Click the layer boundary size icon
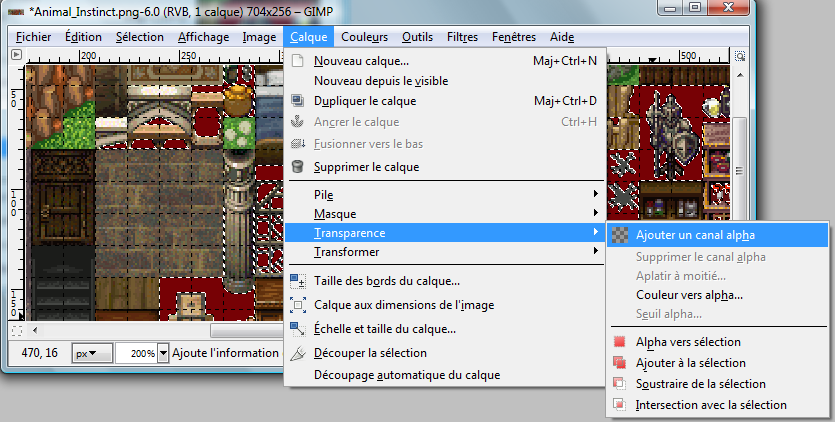This screenshot has height=422, width=835. pyautogui.click(x=297, y=281)
